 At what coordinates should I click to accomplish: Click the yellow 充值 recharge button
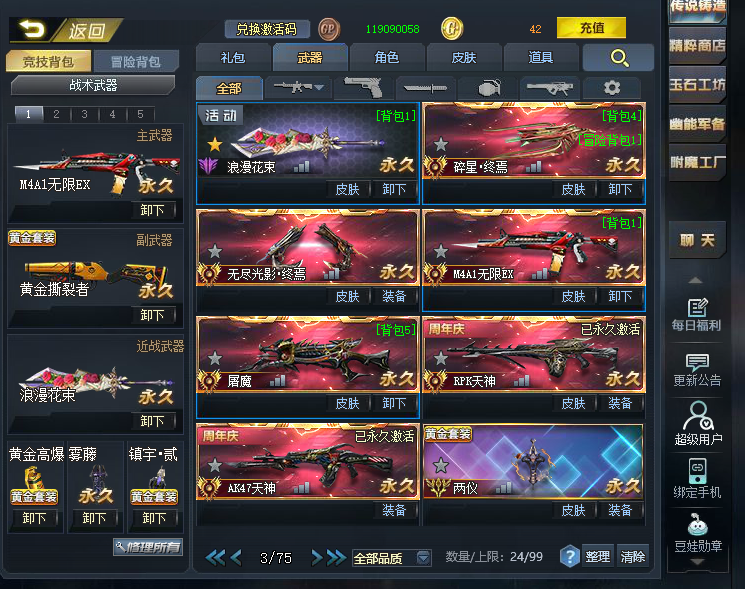591,28
